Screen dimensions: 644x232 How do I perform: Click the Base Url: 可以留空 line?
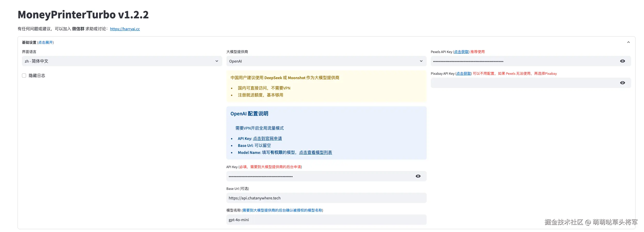254,146
